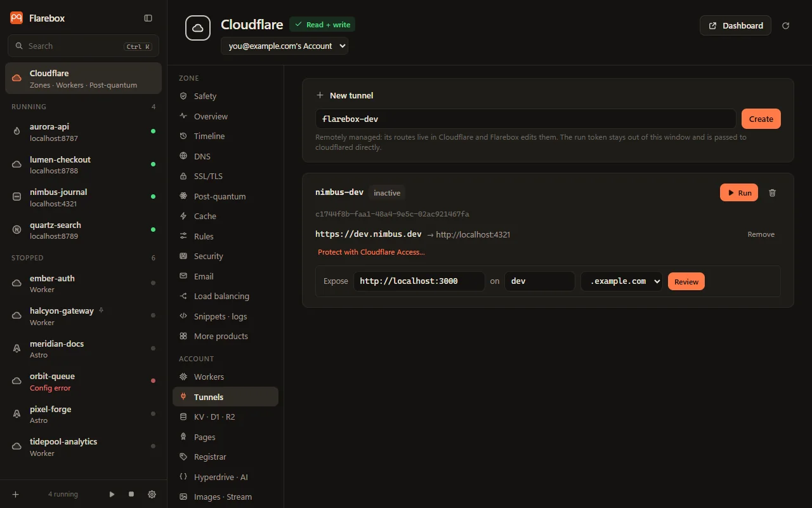Stop all projects with the bottom stop icon
Image resolution: width=812 pixels, height=508 pixels.
click(131, 494)
